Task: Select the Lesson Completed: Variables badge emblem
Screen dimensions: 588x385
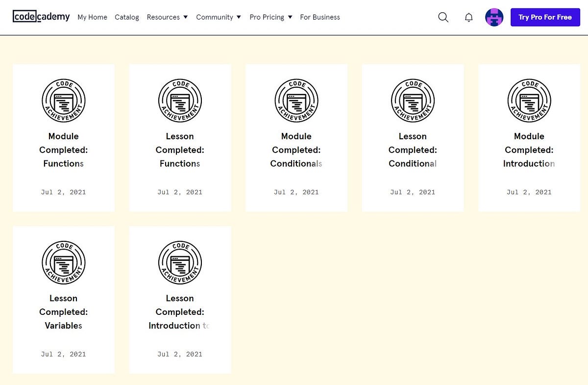Action: click(64, 262)
